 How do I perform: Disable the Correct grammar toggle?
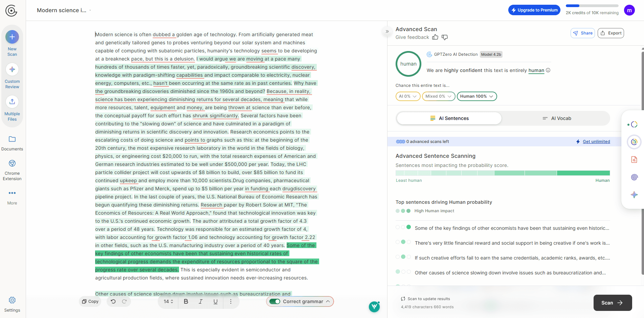tap(275, 301)
